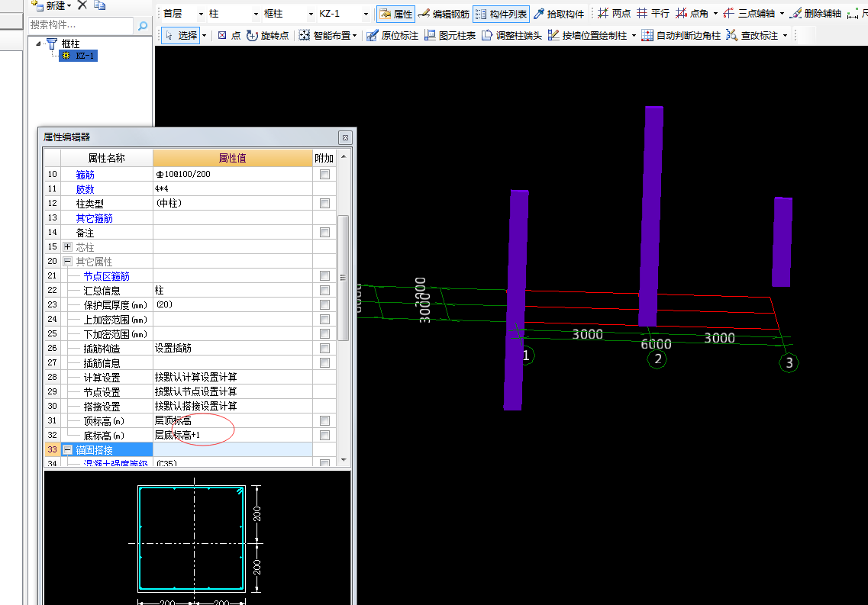Viewport: 868px width, 605px height.
Task: Click 调整柱端头 adjust column end
Action: (511, 35)
